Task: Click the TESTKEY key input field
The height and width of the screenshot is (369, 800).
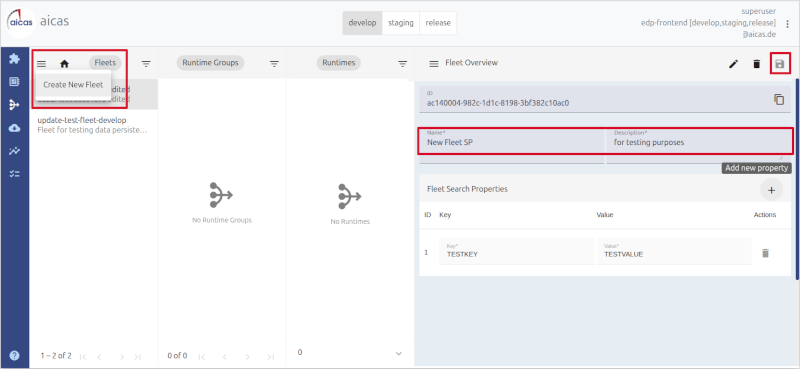Action: click(x=516, y=251)
